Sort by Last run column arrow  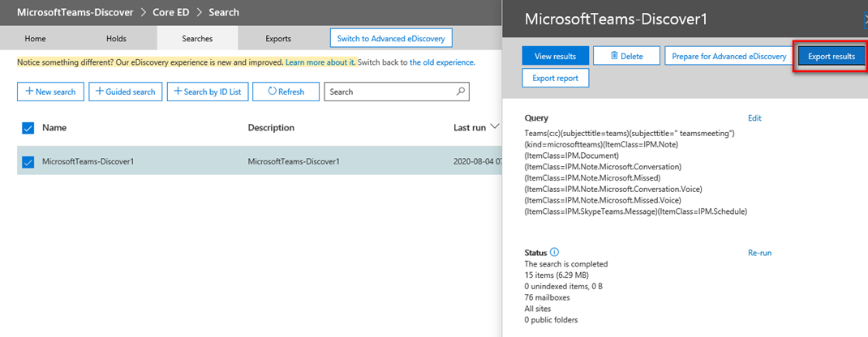[x=494, y=127]
